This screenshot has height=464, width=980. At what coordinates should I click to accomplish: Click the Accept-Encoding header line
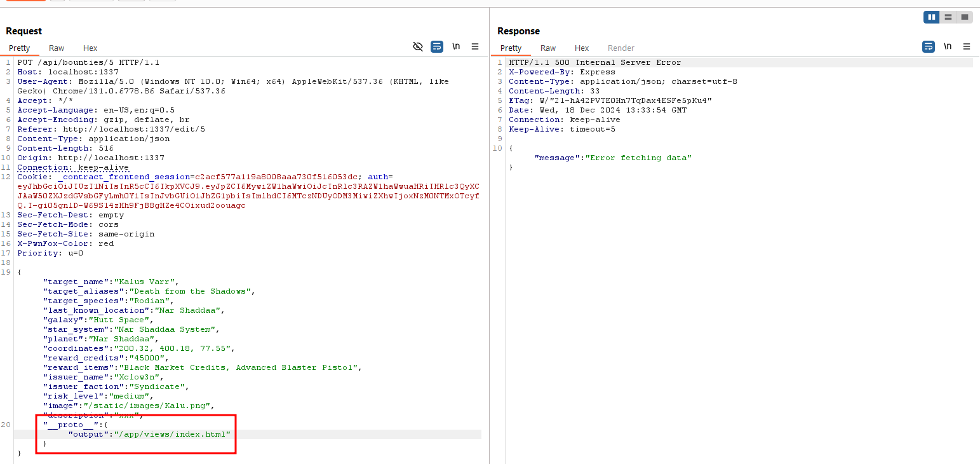point(104,119)
